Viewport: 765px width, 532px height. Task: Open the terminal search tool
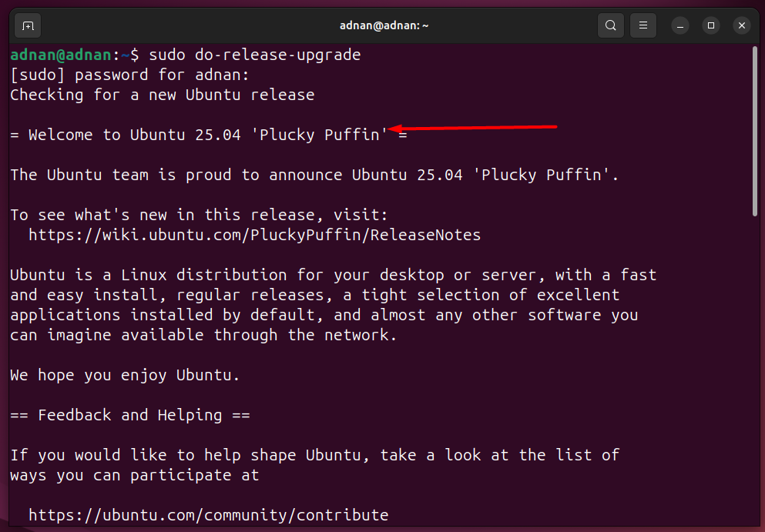(610, 25)
